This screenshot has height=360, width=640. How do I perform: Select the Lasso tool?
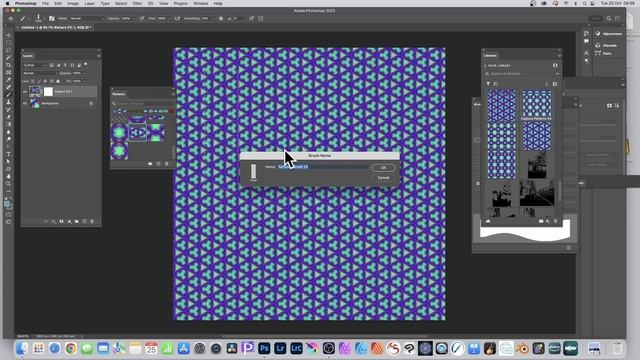9,50
